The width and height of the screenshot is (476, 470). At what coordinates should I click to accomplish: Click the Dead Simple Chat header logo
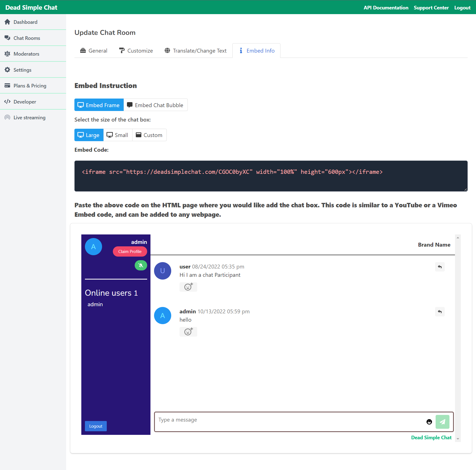(31, 7)
